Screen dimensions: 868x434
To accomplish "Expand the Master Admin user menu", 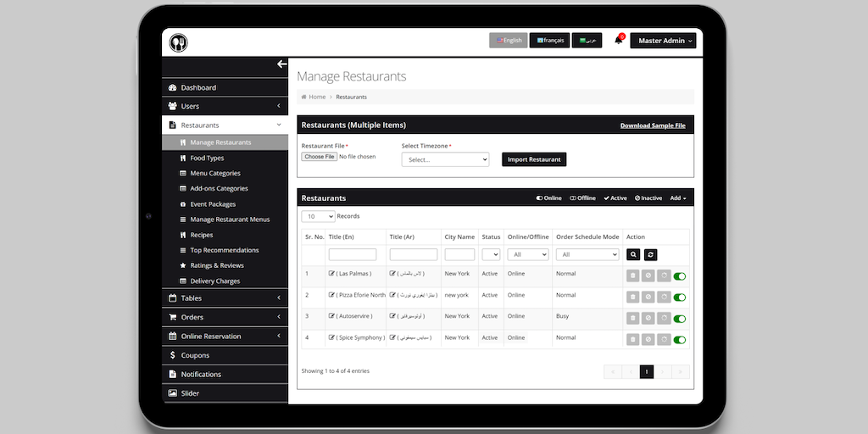I will [x=664, y=41].
